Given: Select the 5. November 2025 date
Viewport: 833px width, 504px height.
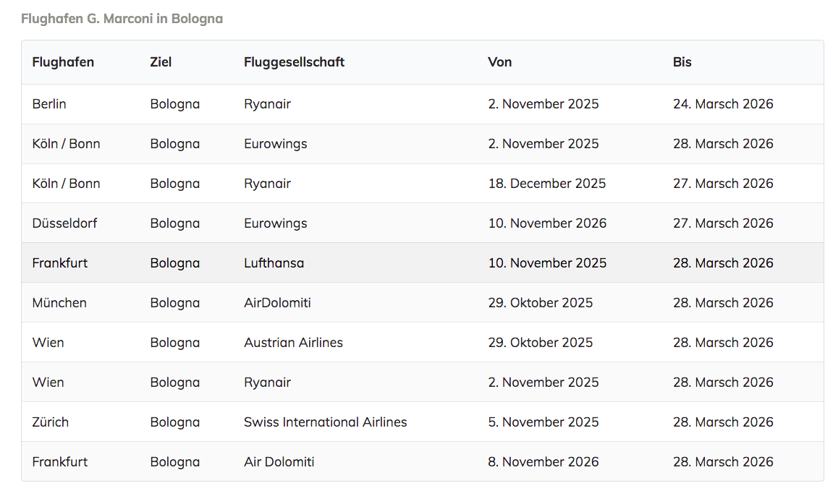Looking at the screenshot, I should point(543,422).
